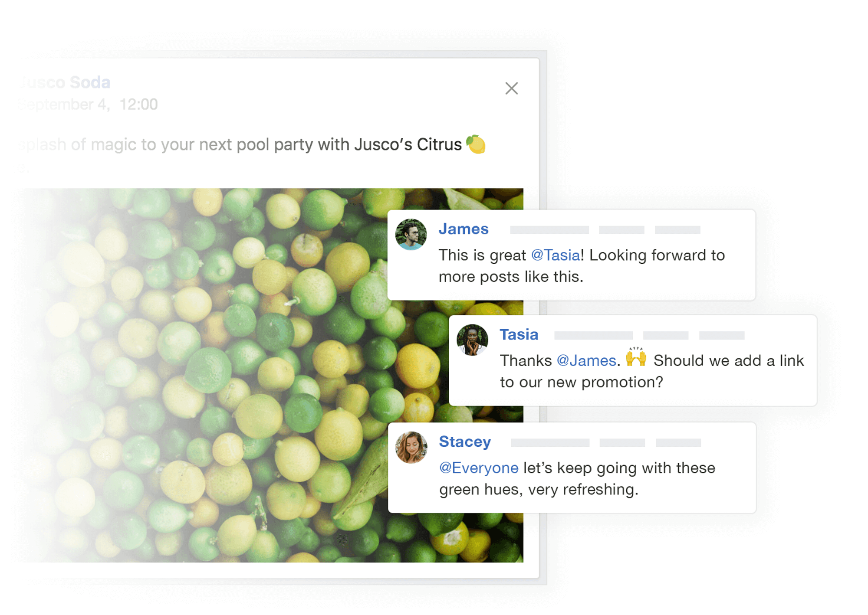Click Stacey's comment about green hues

pos(577,479)
